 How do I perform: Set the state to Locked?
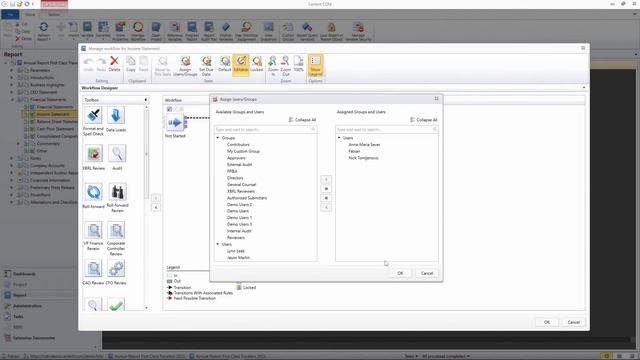pos(257,64)
